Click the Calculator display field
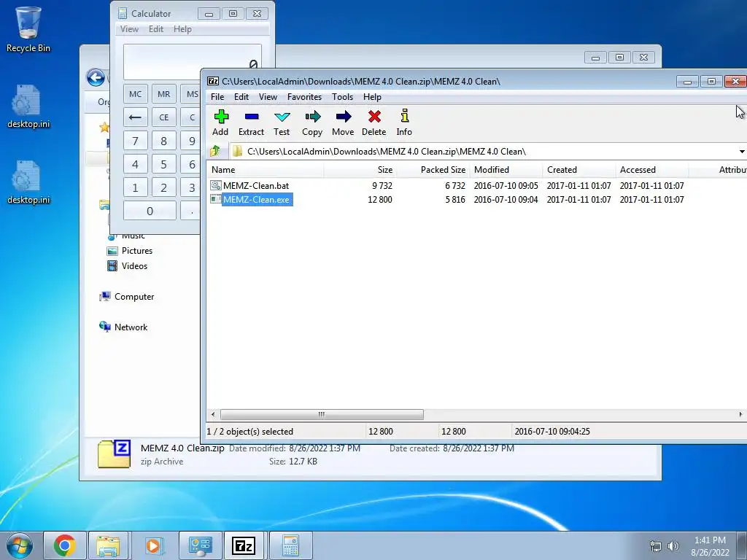The image size is (747, 560). click(x=193, y=62)
